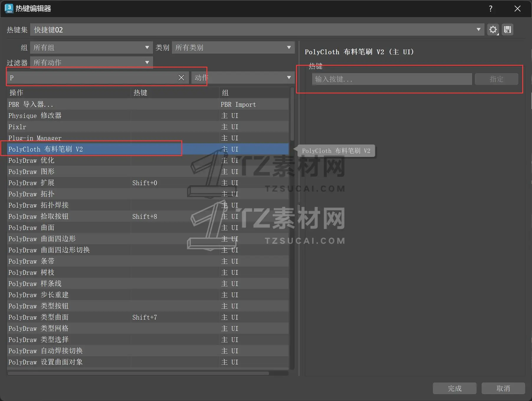
Task: Click the vertical scrollbar of action list
Action: coord(292,114)
